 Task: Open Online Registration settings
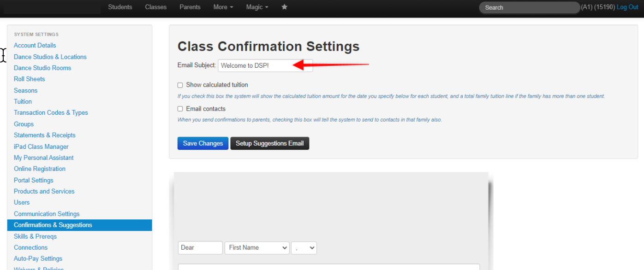click(40, 169)
